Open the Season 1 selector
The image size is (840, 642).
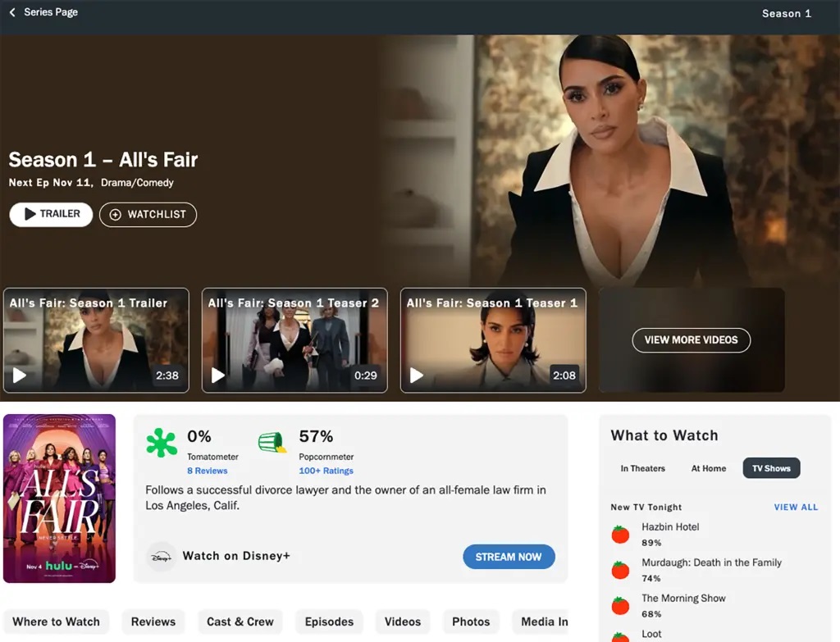[x=786, y=13]
